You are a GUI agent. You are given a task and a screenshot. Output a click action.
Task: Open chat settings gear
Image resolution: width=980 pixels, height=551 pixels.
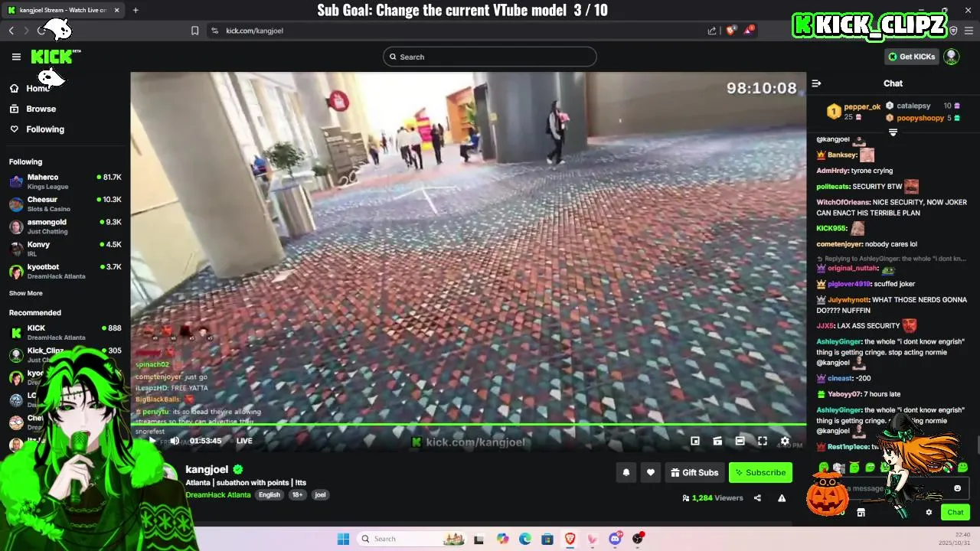929,513
